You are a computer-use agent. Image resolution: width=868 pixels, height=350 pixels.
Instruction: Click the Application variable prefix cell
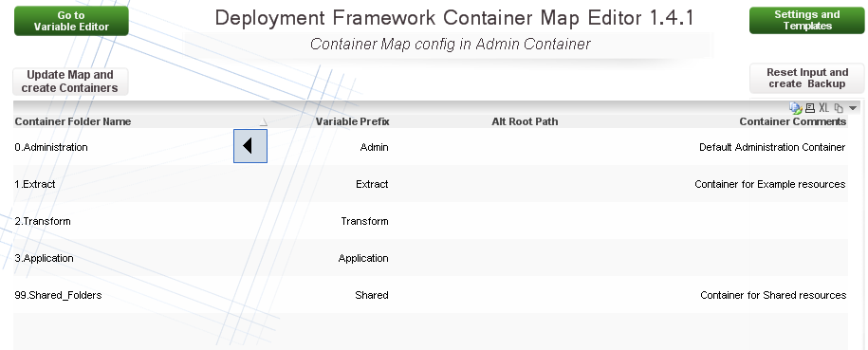point(363,259)
